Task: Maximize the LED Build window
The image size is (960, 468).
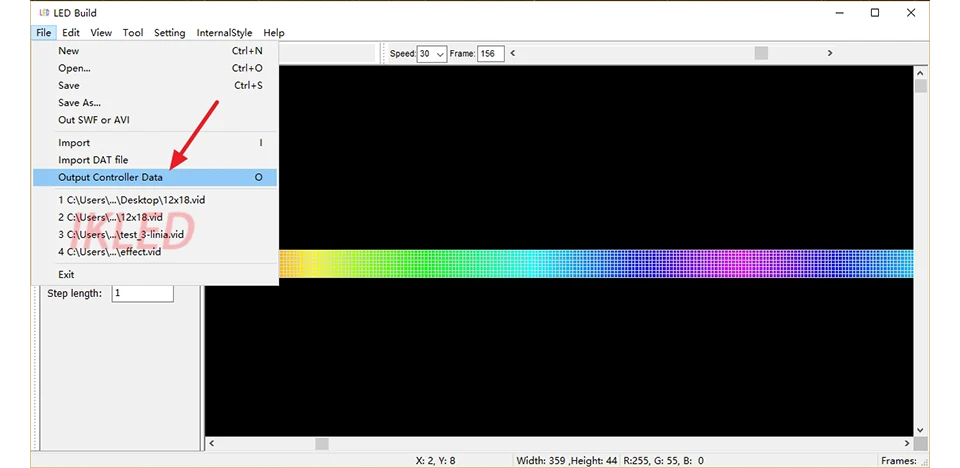Action: [x=875, y=13]
